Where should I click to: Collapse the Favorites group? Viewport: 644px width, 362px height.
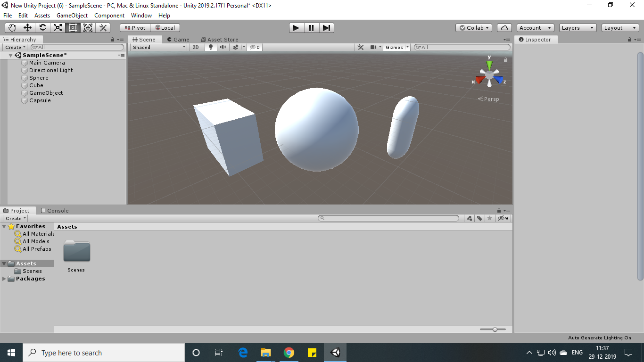pyautogui.click(x=4, y=226)
